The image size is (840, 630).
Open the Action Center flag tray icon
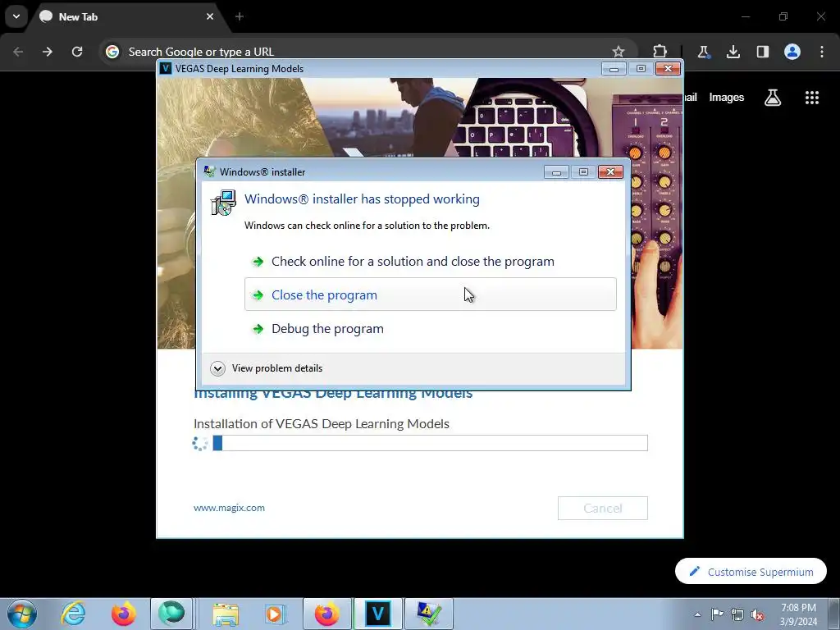(717, 614)
